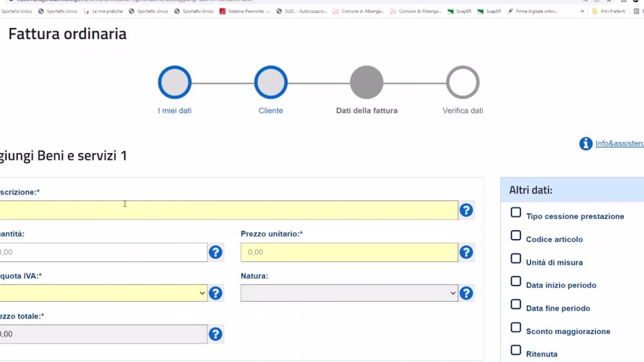Open help icon next to Prezzo totale

coord(216,334)
